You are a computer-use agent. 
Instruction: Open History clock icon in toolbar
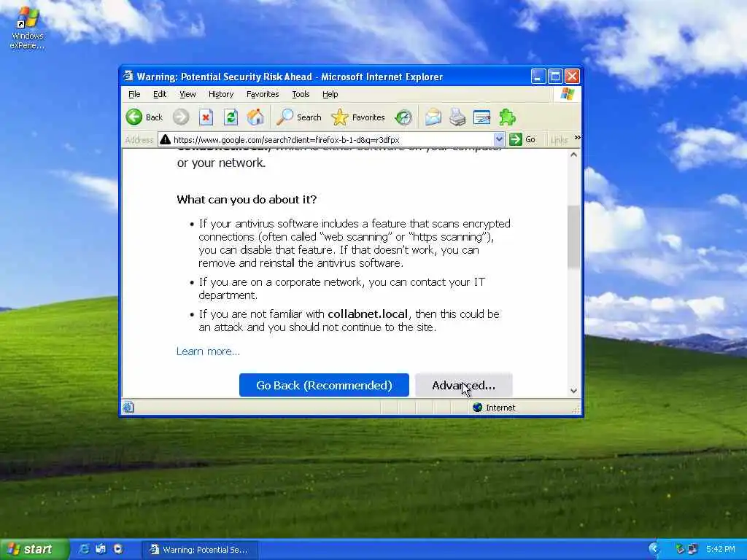[x=403, y=117]
